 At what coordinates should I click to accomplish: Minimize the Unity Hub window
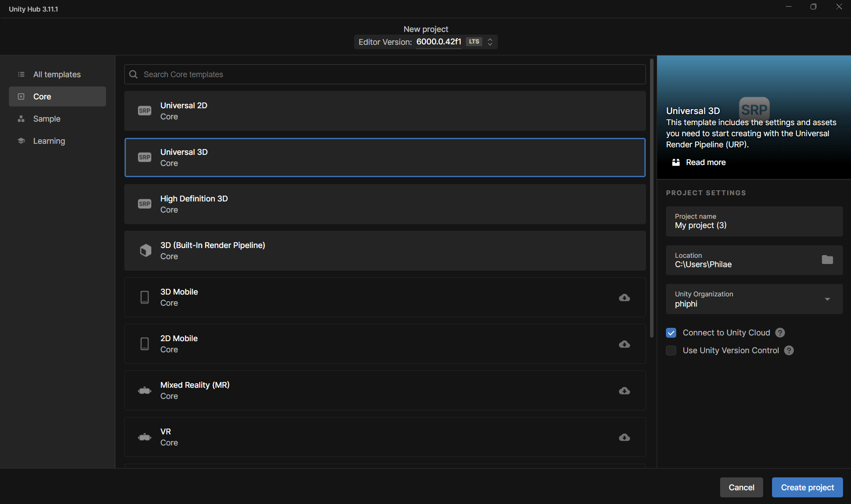(x=788, y=7)
